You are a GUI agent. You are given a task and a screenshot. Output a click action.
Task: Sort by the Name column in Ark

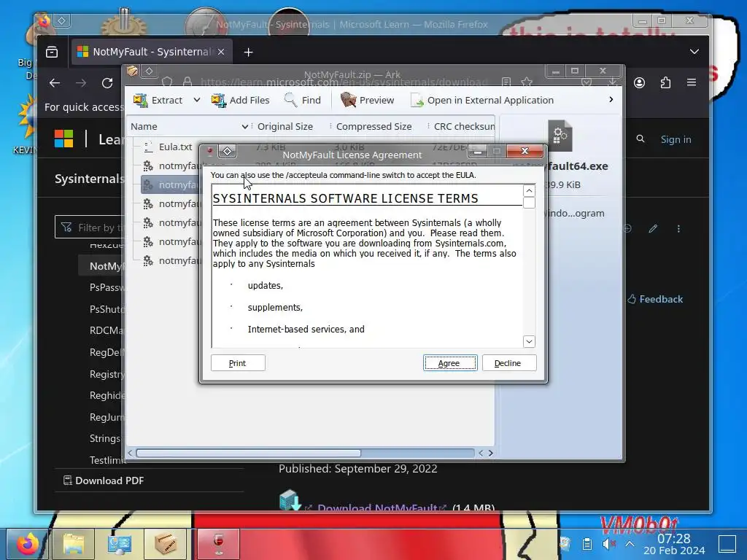[189, 126]
